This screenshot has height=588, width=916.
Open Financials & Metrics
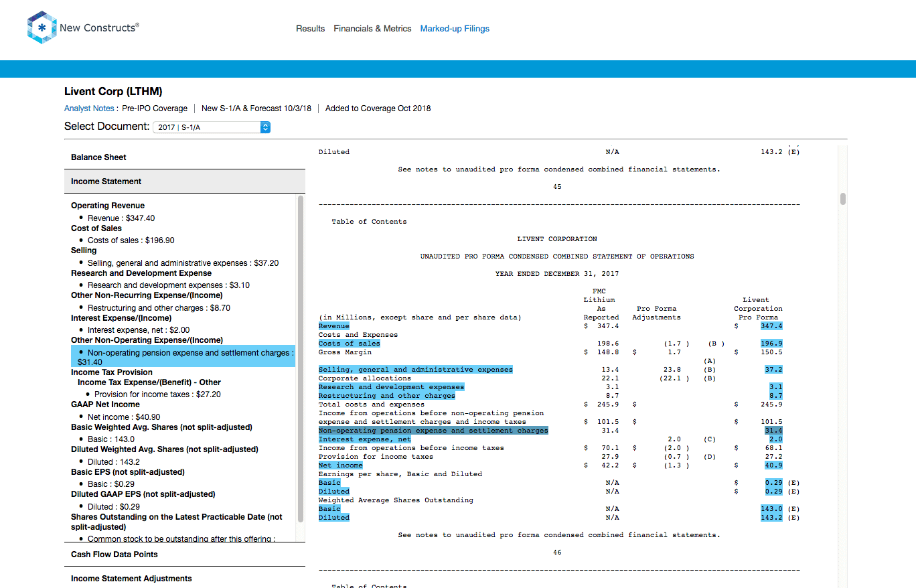click(372, 29)
